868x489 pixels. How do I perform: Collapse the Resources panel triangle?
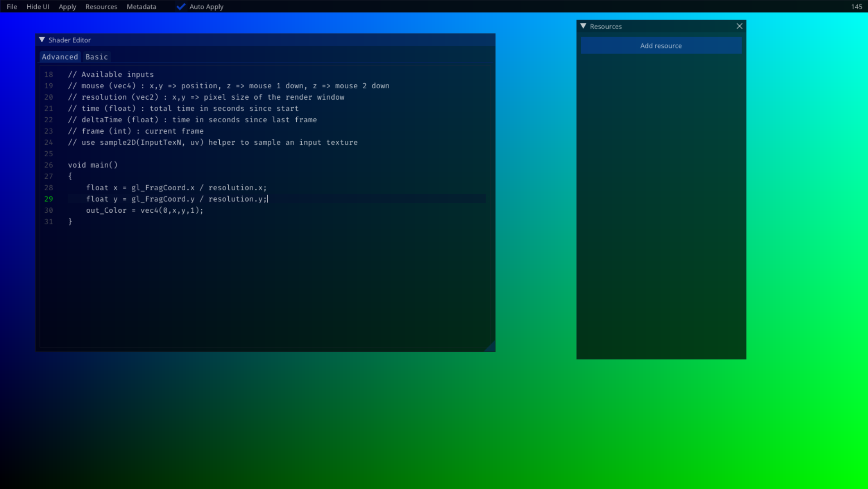point(583,26)
